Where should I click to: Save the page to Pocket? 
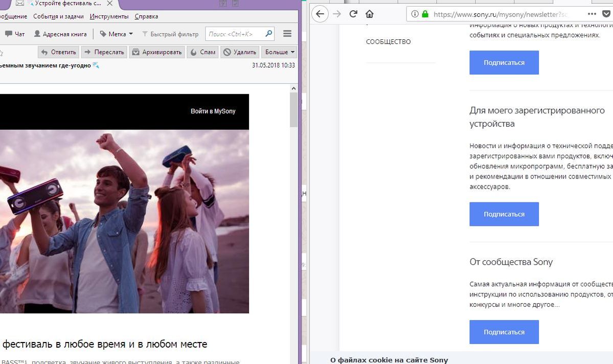(606, 14)
